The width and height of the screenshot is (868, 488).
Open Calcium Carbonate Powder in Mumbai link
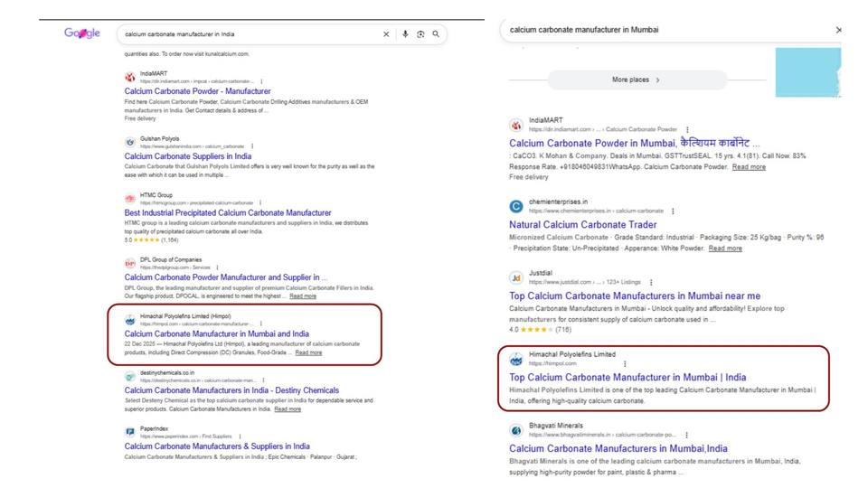tap(635, 144)
